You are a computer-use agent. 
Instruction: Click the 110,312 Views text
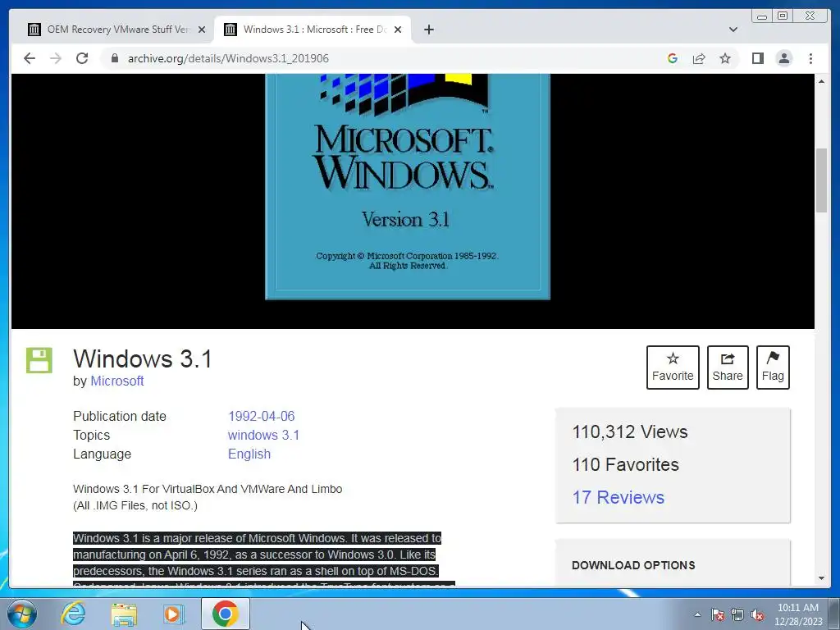point(630,431)
